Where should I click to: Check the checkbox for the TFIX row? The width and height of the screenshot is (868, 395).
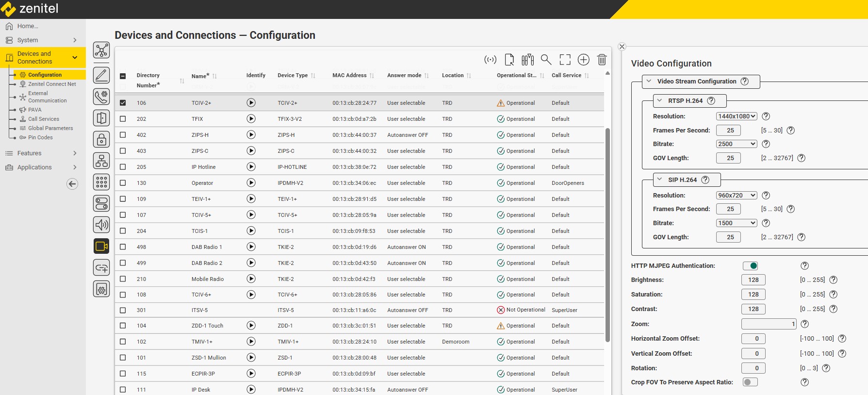coord(123,119)
